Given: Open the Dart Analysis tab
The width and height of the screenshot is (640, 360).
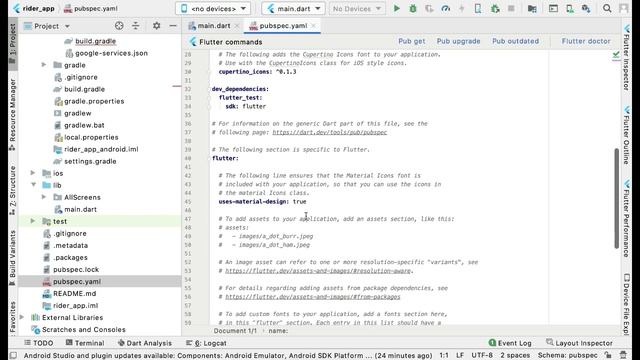Looking at the screenshot, I should tap(145, 343).
